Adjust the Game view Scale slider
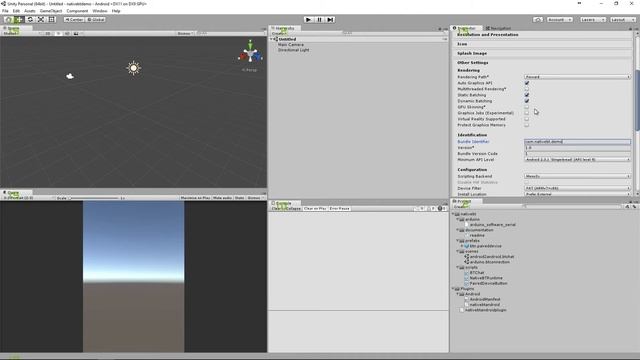 (93, 198)
